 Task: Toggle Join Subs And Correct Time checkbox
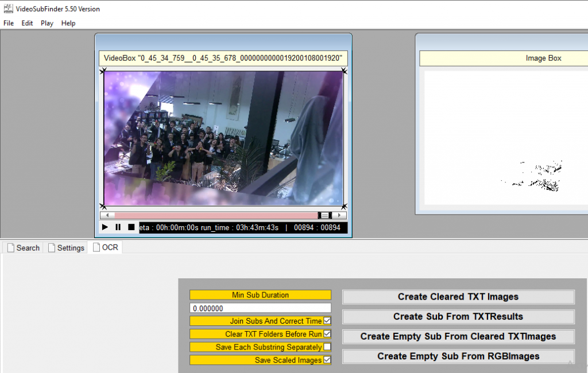(327, 321)
